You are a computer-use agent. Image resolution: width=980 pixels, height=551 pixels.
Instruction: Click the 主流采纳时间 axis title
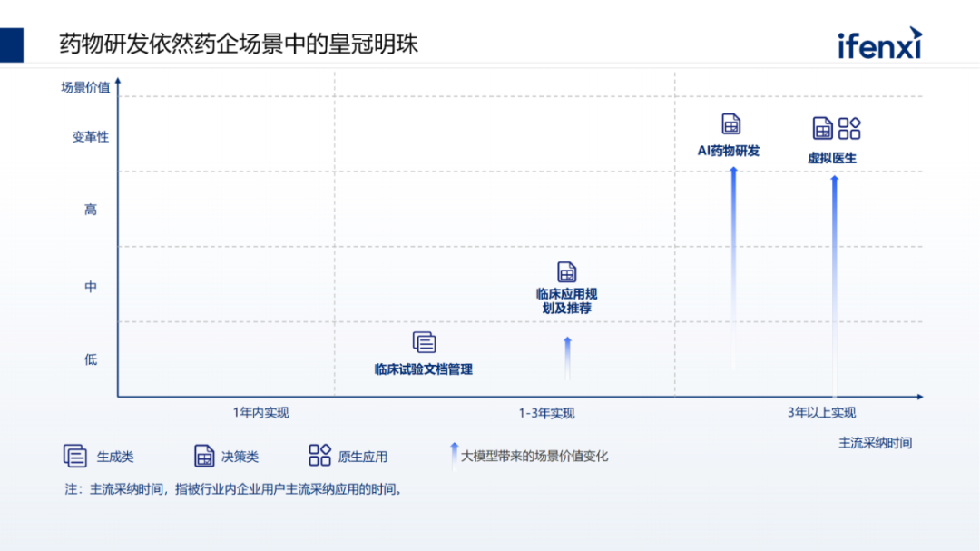point(875,443)
